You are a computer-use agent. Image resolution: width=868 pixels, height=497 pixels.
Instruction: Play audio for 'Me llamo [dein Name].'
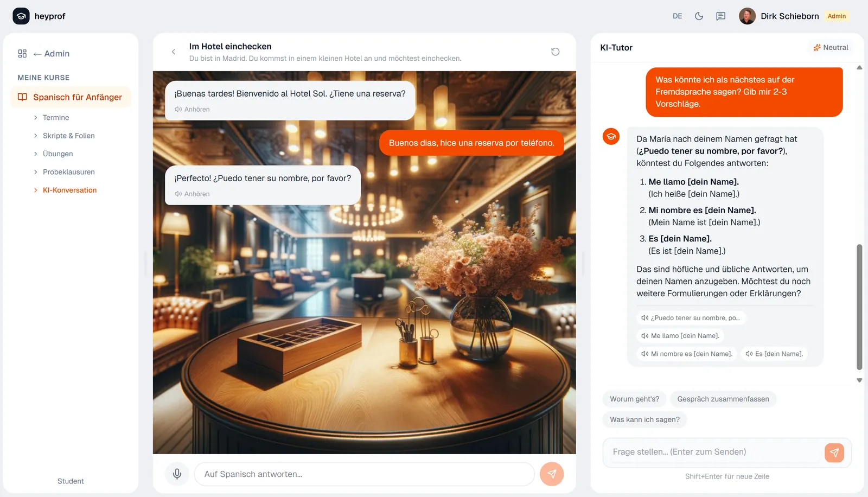pos(680,336)
